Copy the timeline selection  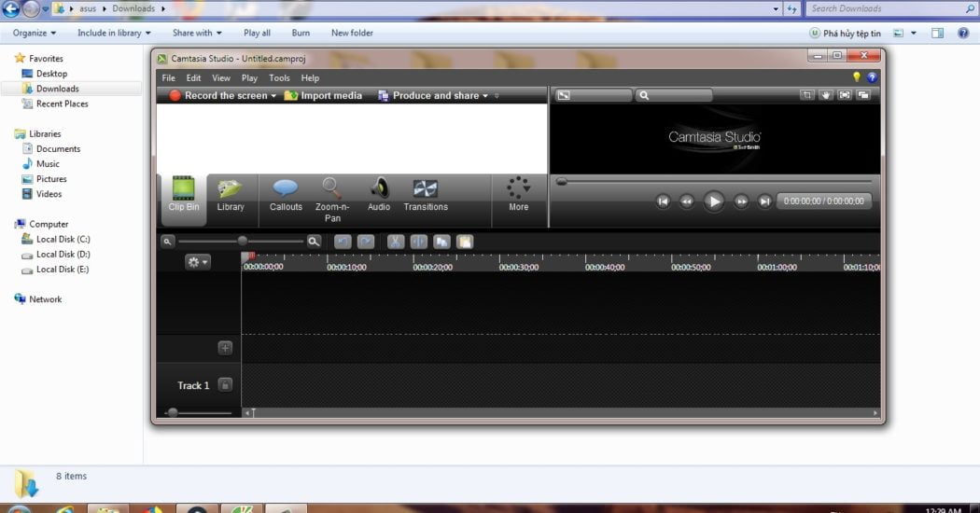point(441,242)
